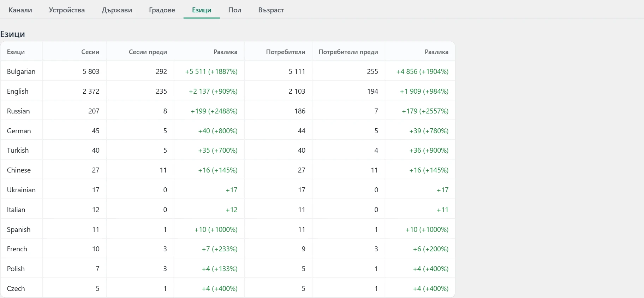Click the "Сесии преди" column header
The width and height of the screenshot is (644, 298).
pos(148,52)
